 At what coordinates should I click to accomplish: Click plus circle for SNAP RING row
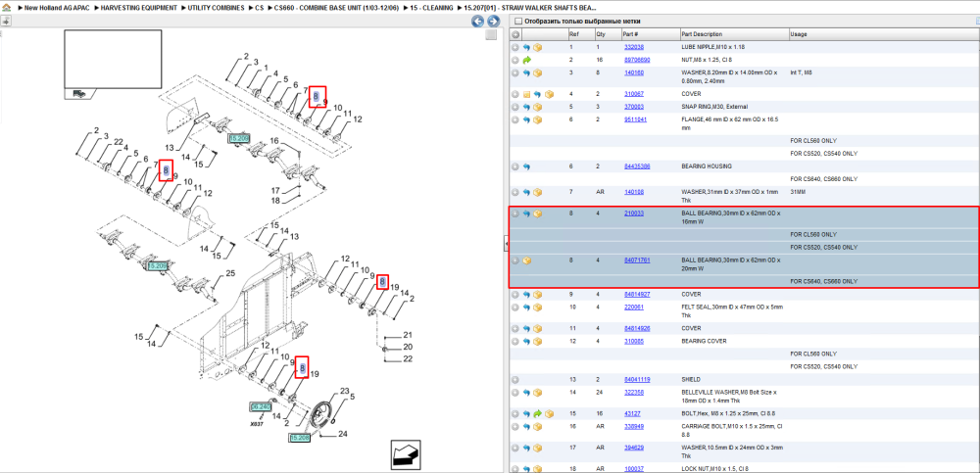(515, 107)
